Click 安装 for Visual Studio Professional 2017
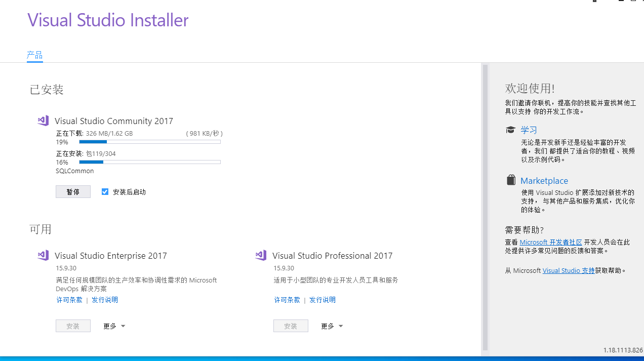The height and width of the screenshot is (361, 644). [x=291, y=326]
